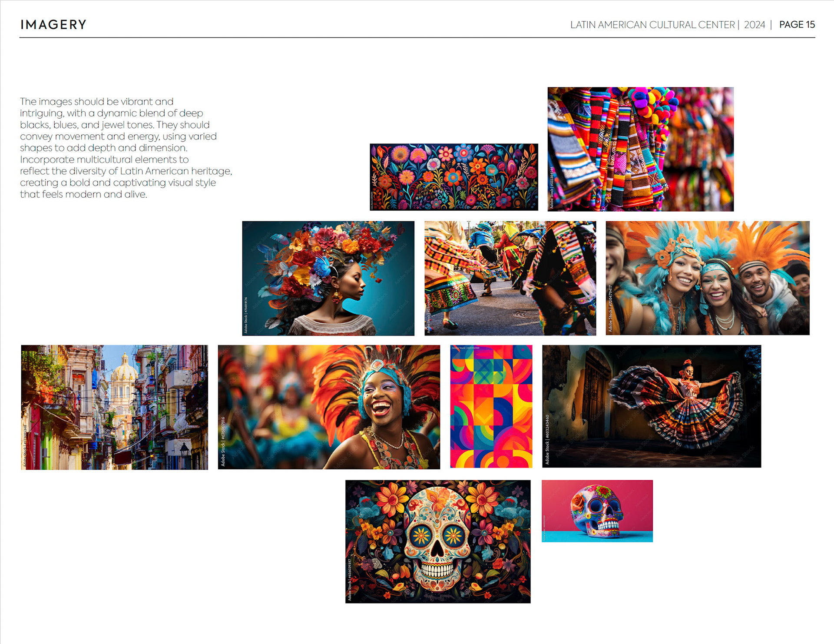Click the IMAGERY page heading
834x644 pixels.
coord(53,24)
